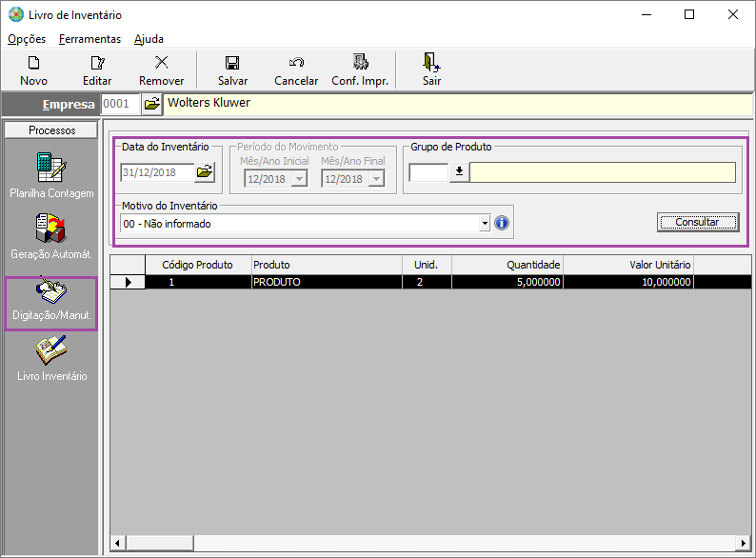Click Grupo de Produto lookup arrow button
Screen dimensions: 756x558
click(x=460, y=171)
